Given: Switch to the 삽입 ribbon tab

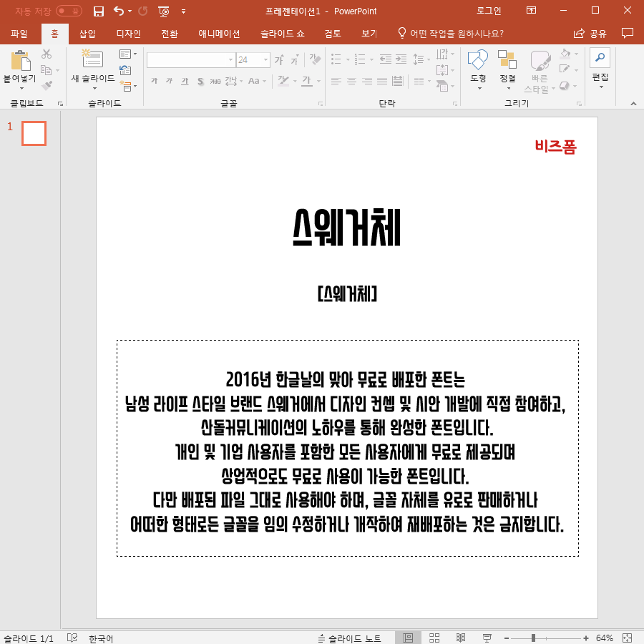Looking at the screenshot, I should (86, 34).
